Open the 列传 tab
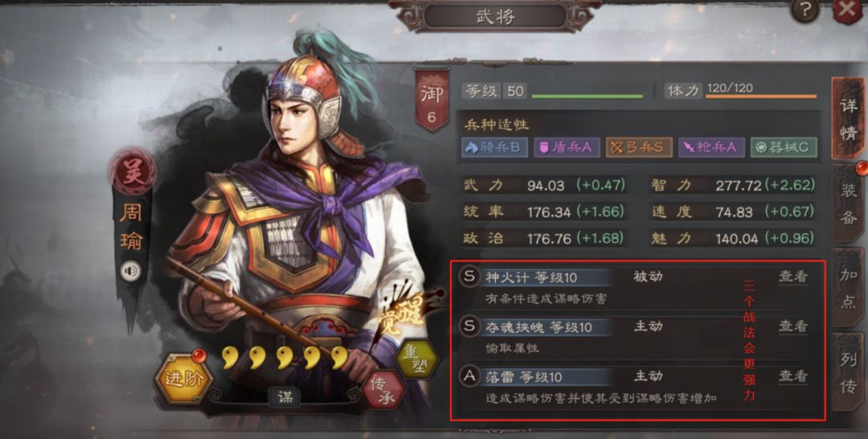The width and height of the screenshot is (868, 439). click(849, 372)
